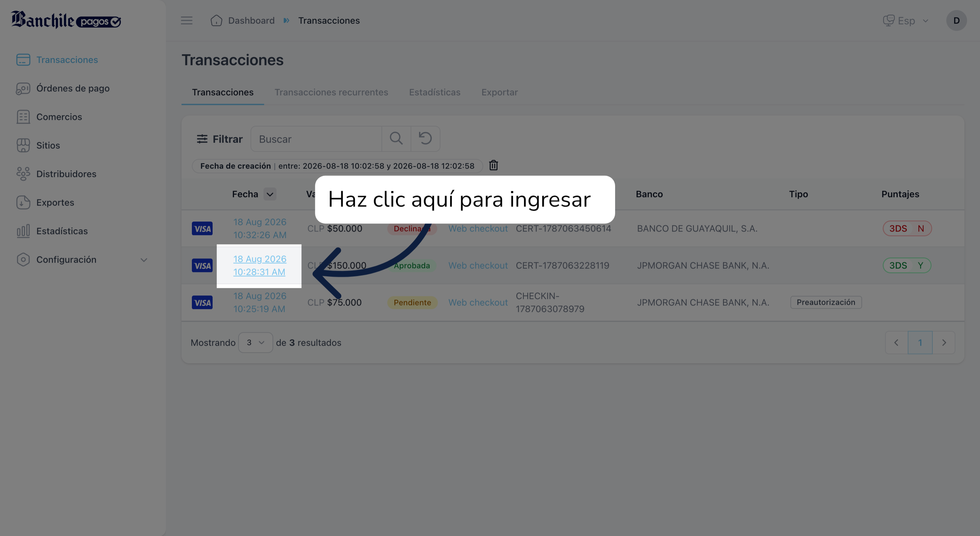The image size is (980, 536).
Task: Click VISA icon of $75.000 row
Action: [x=202, y=303]
